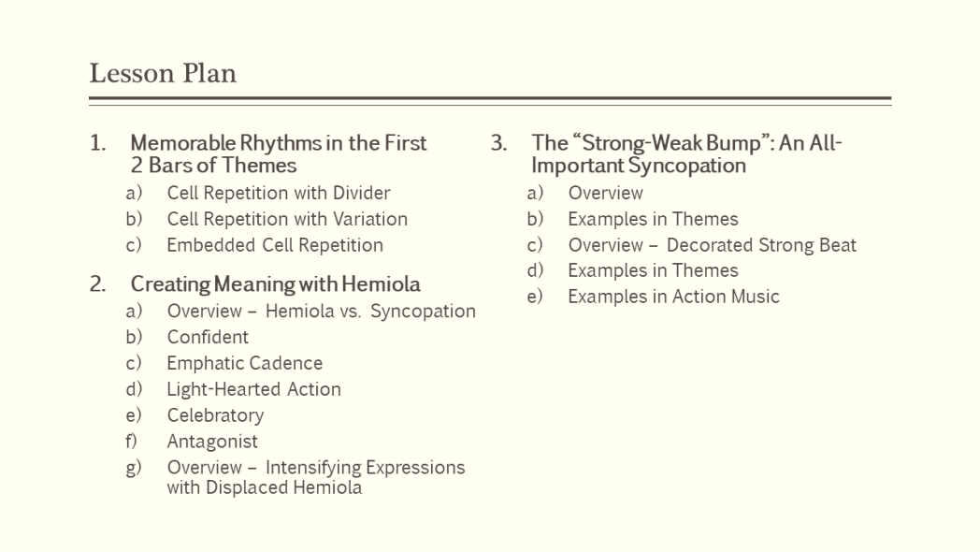Click the "Lesson Plan" slide title
Screen dimensions: 980x552
point(163,74)
